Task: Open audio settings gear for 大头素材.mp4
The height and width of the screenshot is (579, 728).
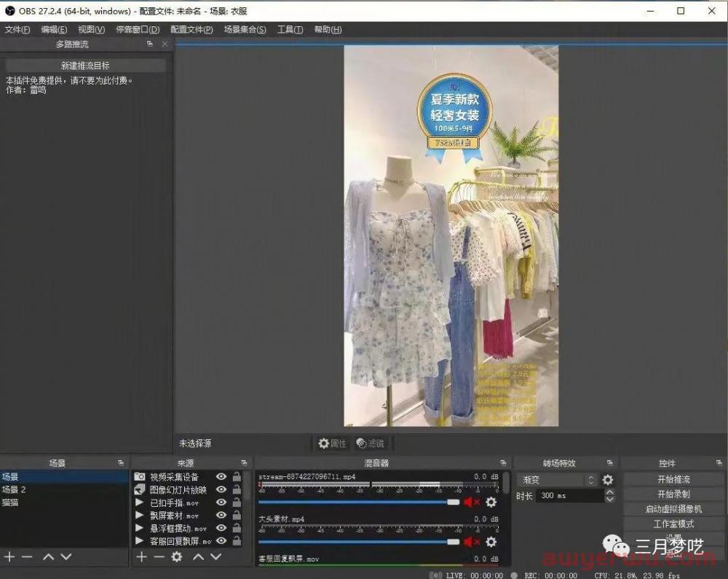Action: (x=491, y=542)
